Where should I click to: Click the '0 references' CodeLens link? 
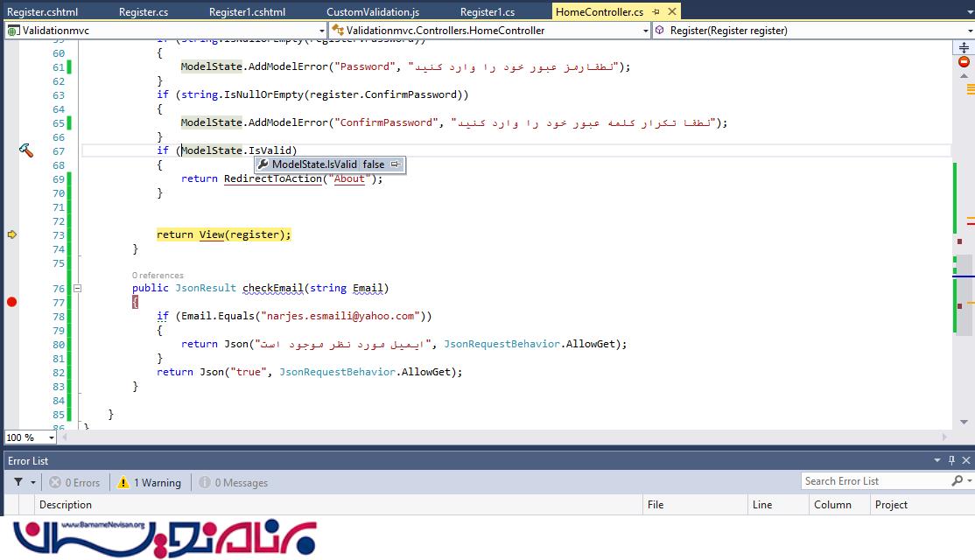[158, 275]
